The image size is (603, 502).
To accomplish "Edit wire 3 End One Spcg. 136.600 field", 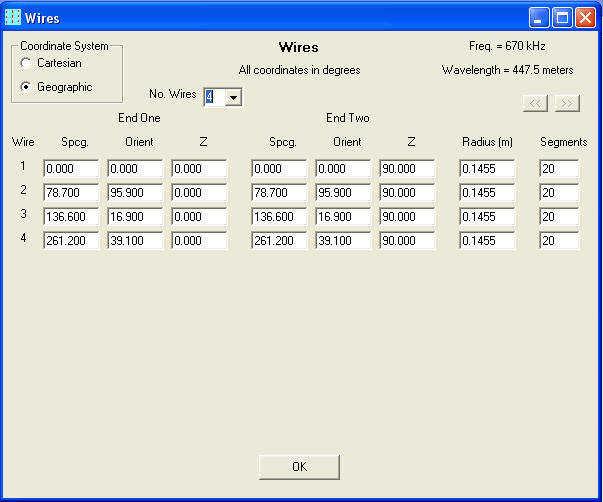I will [71, 217].
